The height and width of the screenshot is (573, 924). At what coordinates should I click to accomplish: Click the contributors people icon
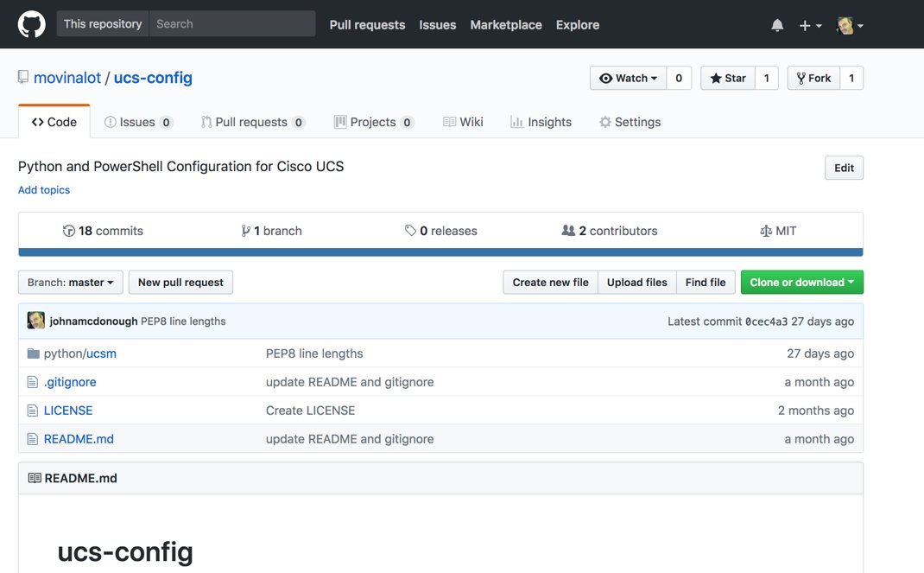coord(568,231)
